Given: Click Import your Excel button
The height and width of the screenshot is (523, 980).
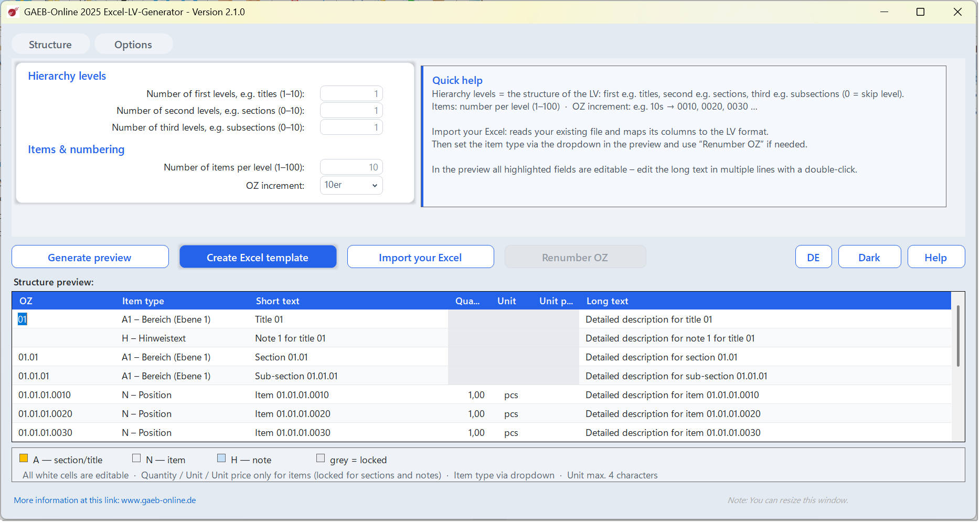Looking at the screenshot, I should click(x=420, y=257).
